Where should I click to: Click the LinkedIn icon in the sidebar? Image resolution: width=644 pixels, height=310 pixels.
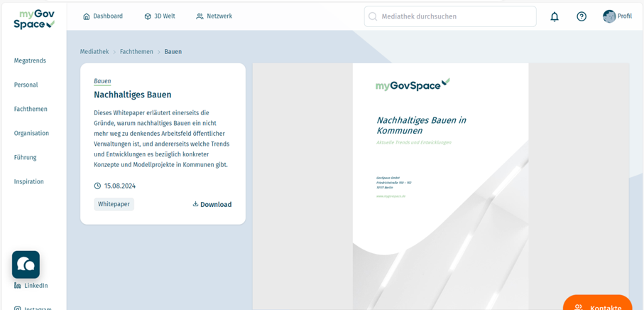(x=17, y=286)
